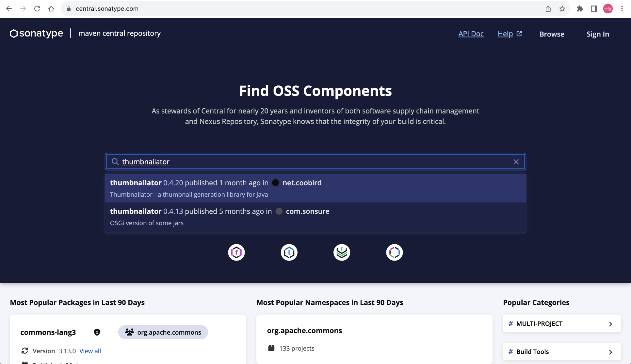631x364 pixels.
Task: Open the API Doc link
Action: (x=471, y=34)
